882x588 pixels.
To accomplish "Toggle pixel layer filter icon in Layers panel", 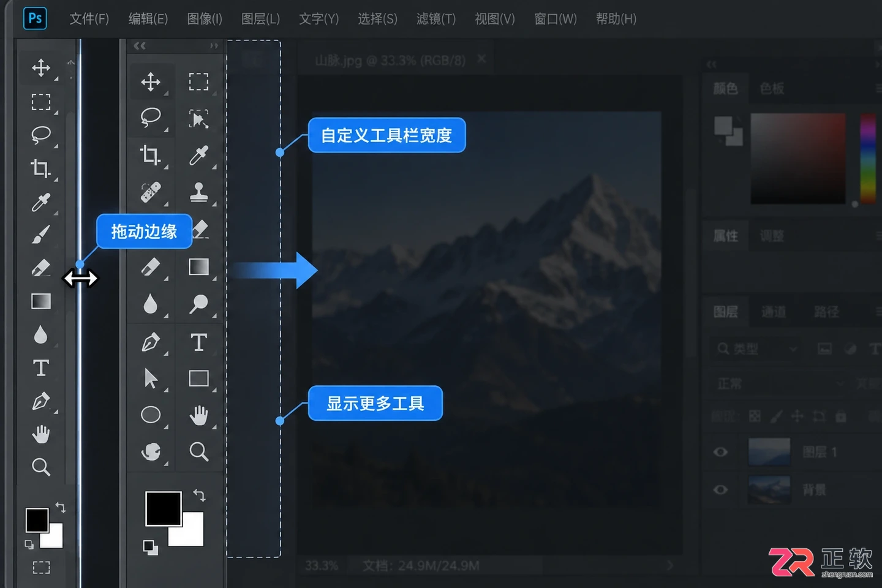I will pyautogui.click(x=825, y=349).
